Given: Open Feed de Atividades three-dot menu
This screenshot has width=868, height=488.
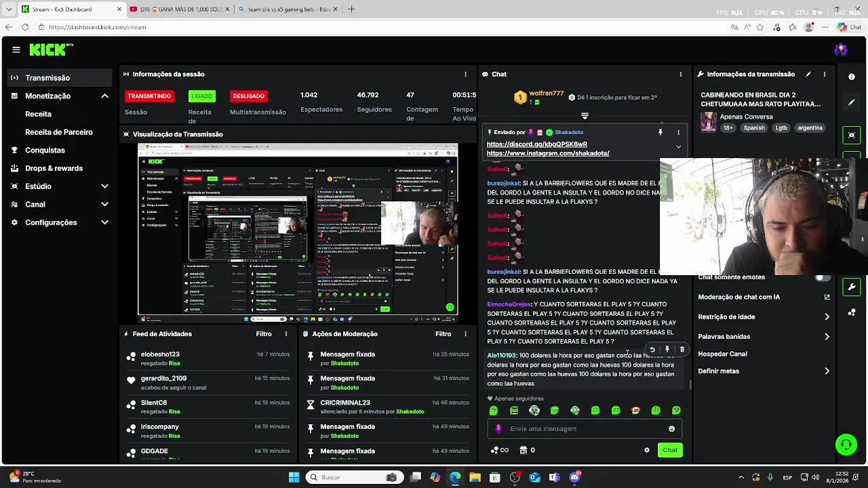Looking at the screenshot, I should pos(286,334).
